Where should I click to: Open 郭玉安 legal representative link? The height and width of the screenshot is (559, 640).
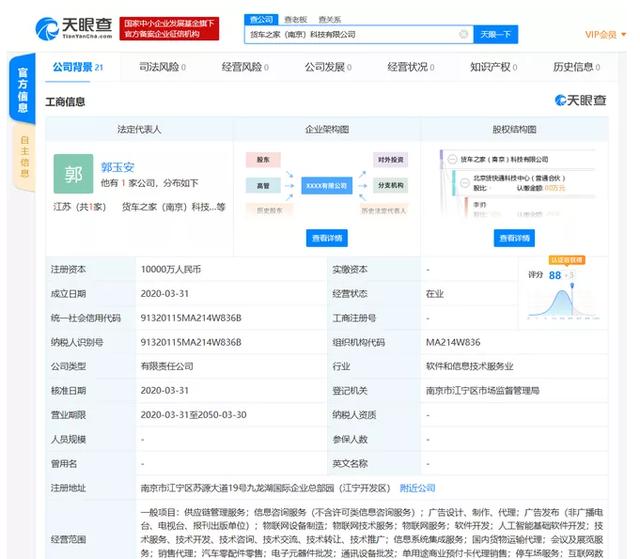pos(118,167)
